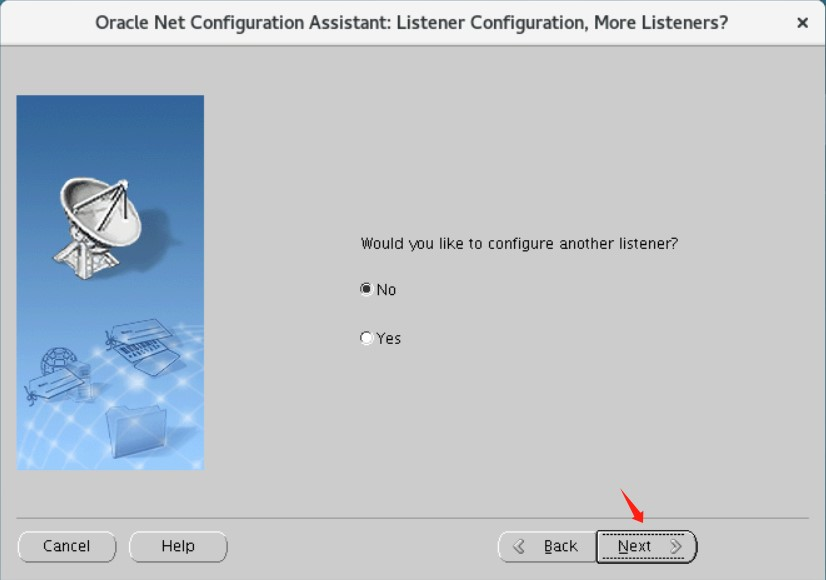
Task: Close the Oracle Net Configuration Assistant window
Action: [x=802, y=23]
